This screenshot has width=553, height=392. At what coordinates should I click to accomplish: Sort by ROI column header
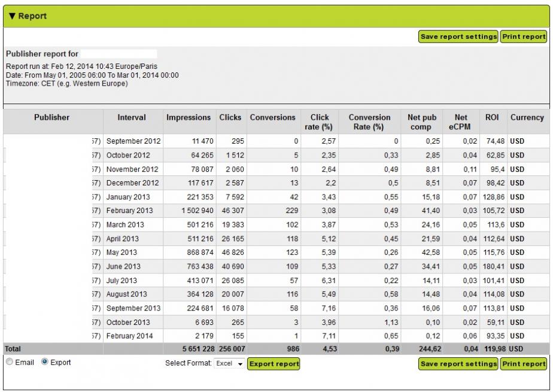coord(492,117)
